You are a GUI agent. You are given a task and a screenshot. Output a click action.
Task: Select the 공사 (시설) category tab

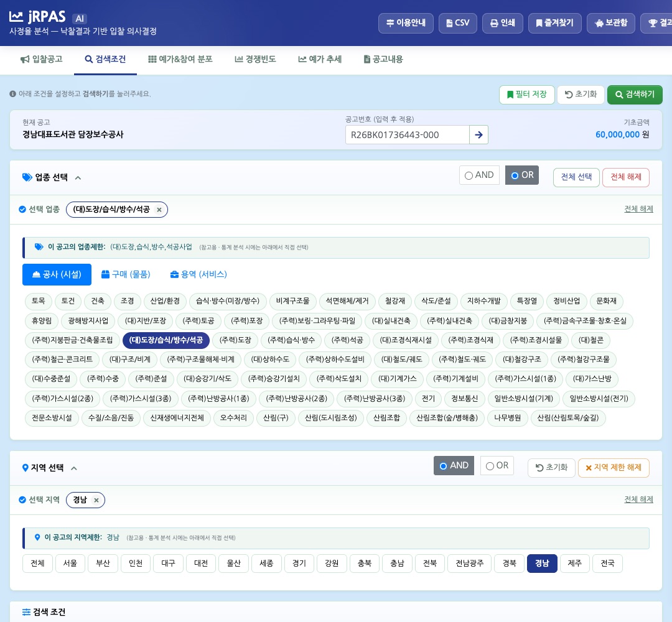[x=57, y=274]
